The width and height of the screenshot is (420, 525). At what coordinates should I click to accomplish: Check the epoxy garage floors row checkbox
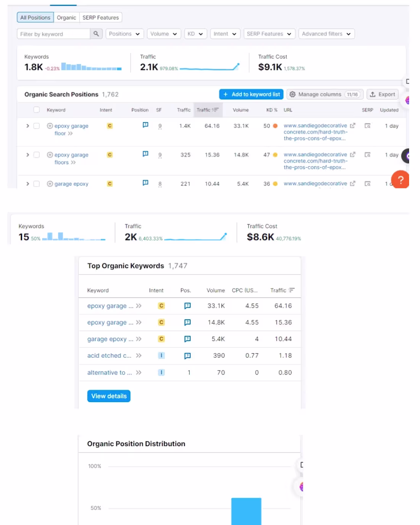click(x=37, y=155)
